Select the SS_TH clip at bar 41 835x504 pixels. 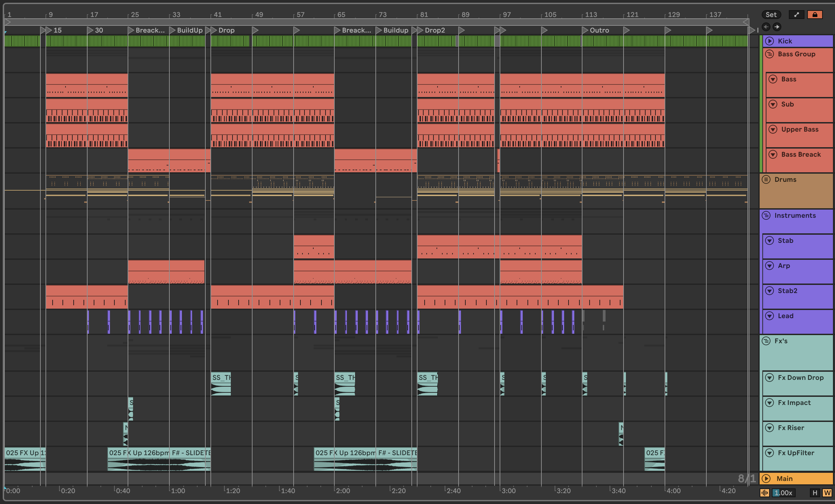coord(221,384)
